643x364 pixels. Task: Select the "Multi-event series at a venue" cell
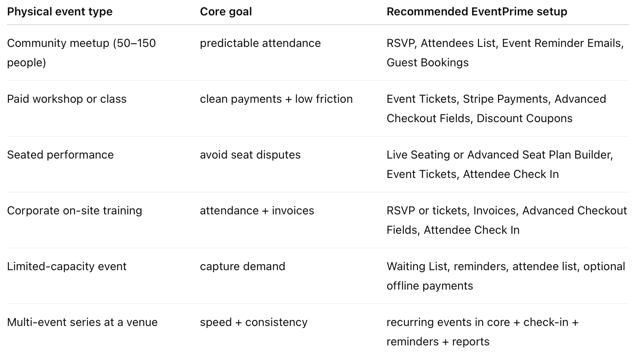point(82,322)
